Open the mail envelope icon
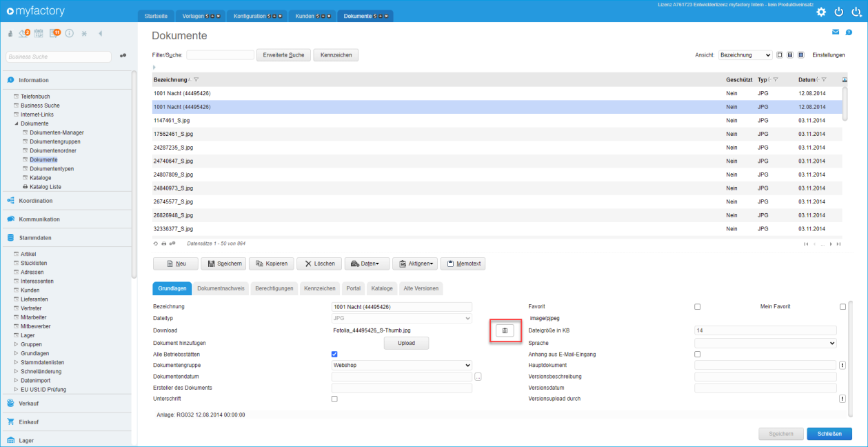This screenshot has width=868, height=447. coord(836,32)
